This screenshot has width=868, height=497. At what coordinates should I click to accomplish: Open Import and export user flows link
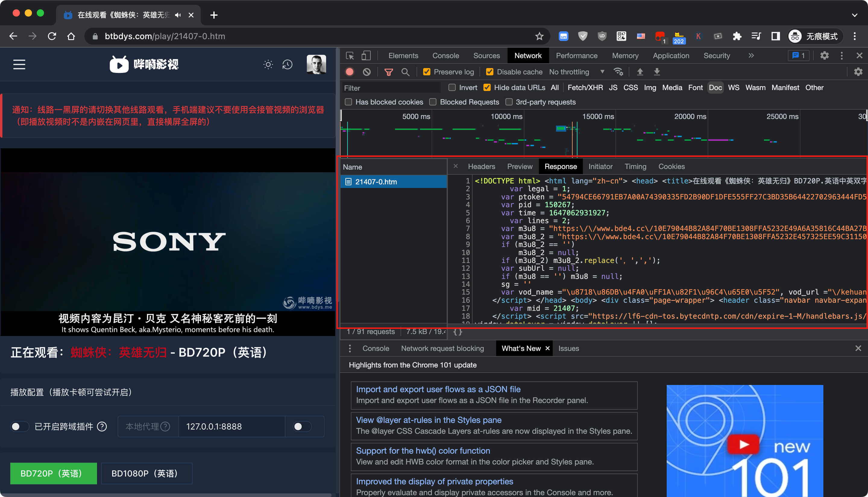(438, 389)
